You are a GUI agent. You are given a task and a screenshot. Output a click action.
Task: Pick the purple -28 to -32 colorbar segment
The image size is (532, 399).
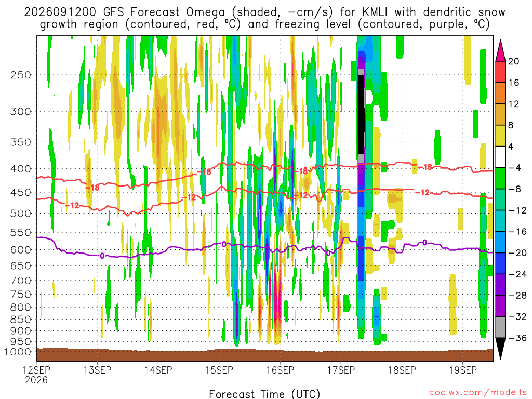pos(500,306)
